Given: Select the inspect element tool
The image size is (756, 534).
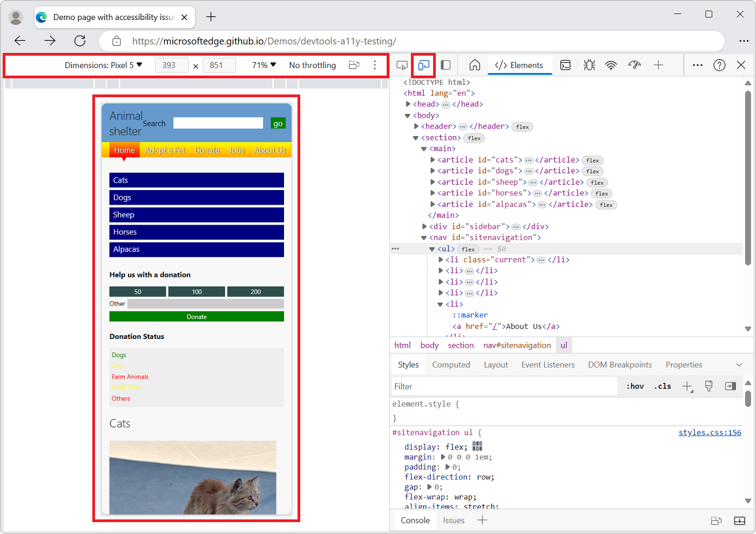Looking at the screenshot, I should (401, 64).
